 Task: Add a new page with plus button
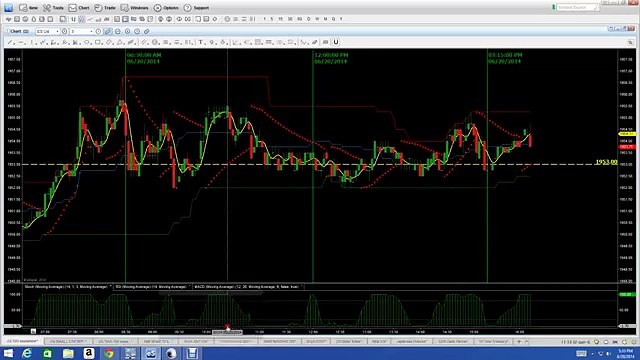[519, 341]
